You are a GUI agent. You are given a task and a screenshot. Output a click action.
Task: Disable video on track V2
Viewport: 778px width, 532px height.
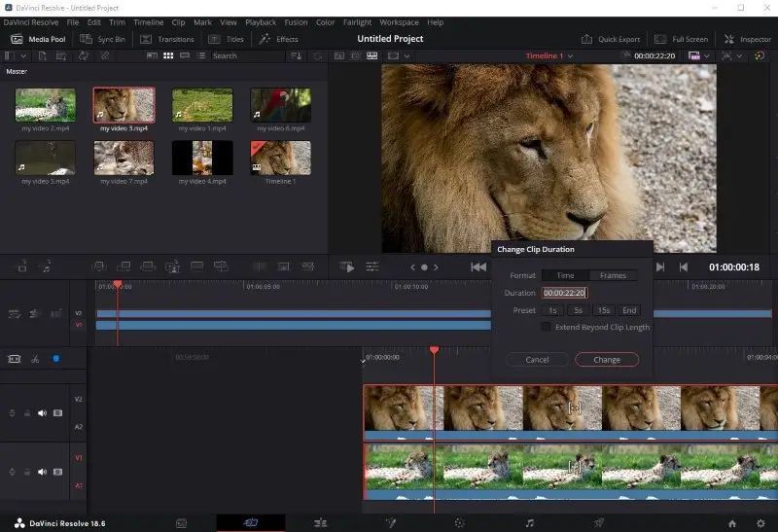[x=58, y=413]
